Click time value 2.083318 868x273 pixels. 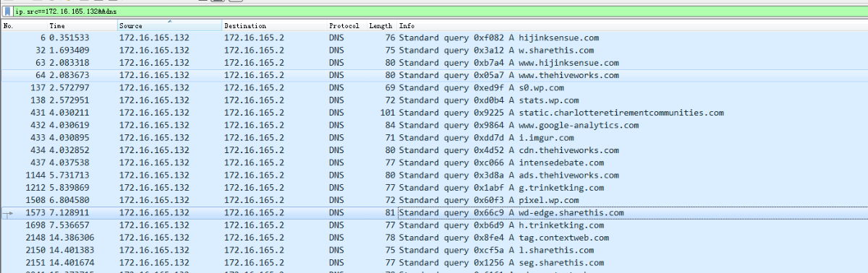[x=69, y=63]
